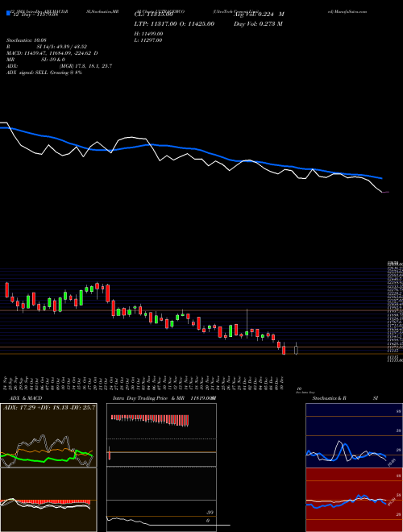Click the blue 12 Day SMA legend square
Screen dimensions: 403x532
(8, 13)
